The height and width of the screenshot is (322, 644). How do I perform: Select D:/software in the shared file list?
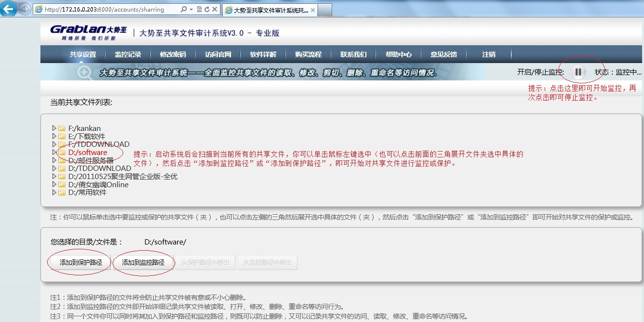[88, 153]
